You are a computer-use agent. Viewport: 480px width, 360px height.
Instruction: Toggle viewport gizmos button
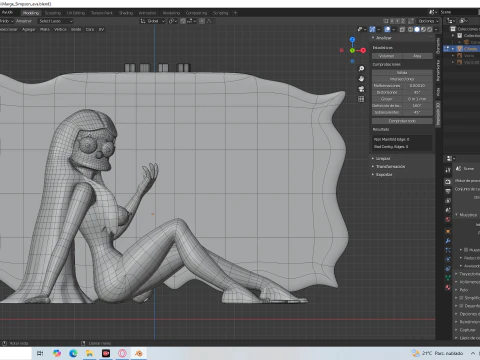pyautogui.click(x=373, y=29)
